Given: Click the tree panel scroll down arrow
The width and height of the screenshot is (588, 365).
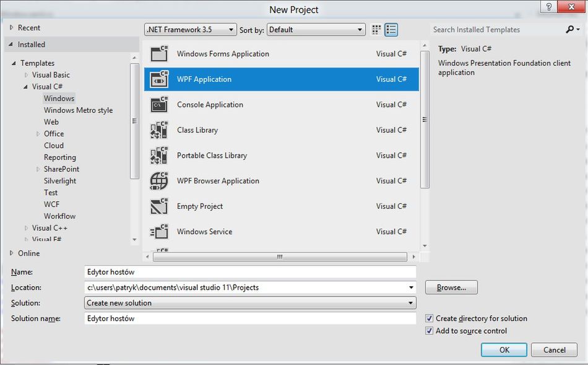Looking at the screenshot, I should tap(134, 240).
